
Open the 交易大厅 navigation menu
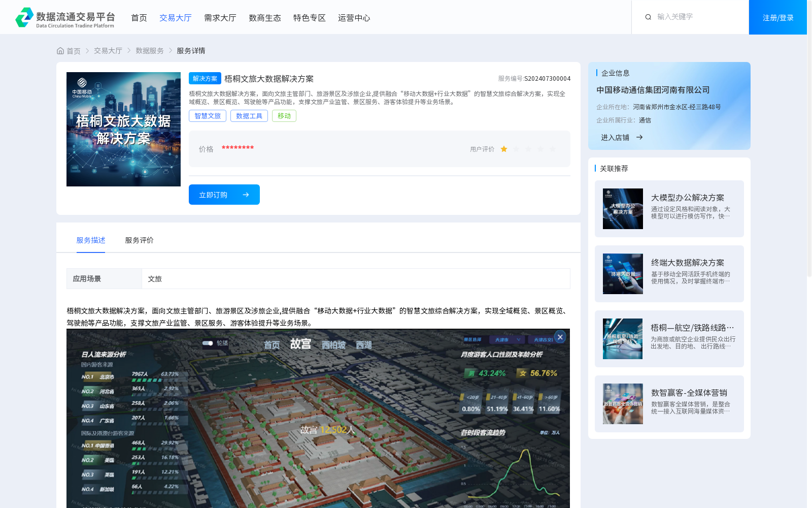(176, 18)
